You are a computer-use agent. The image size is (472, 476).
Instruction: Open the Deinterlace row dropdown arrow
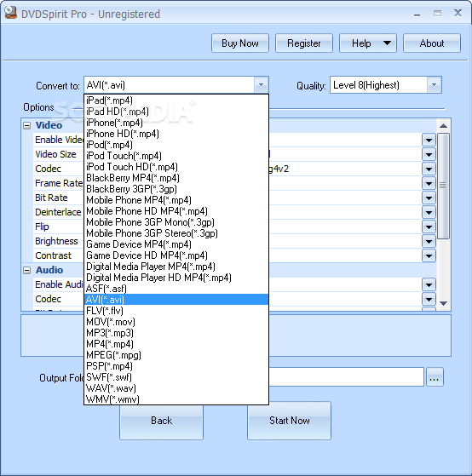[429, 213]
